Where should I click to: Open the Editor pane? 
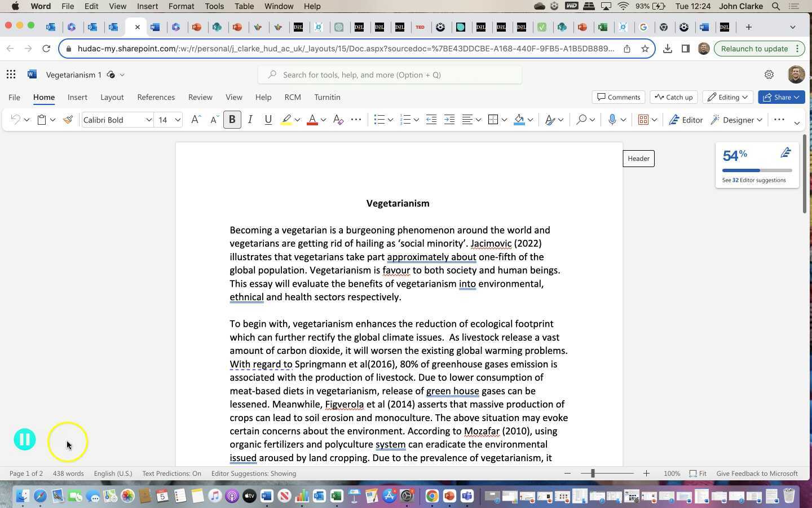(686, 120)
